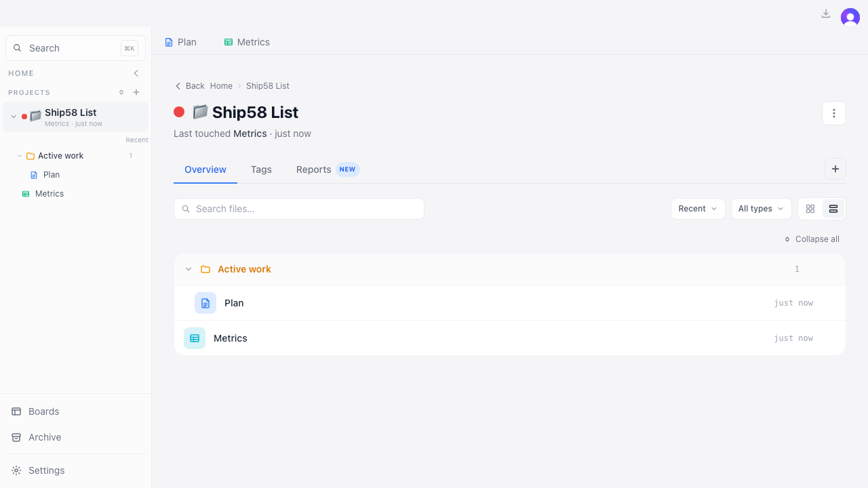The height and width of the screenshot is (488, 868).
Task: Focus the Search files input
Action: 299,209
